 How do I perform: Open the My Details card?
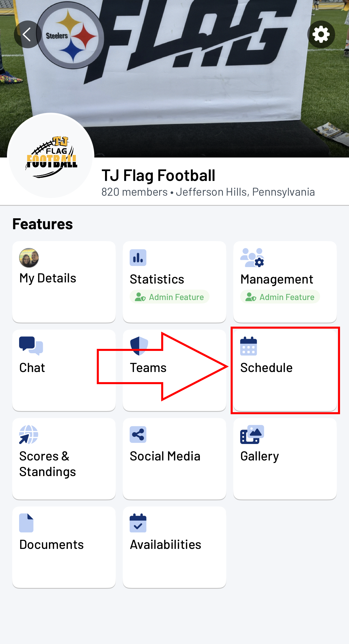click(64, 282)
